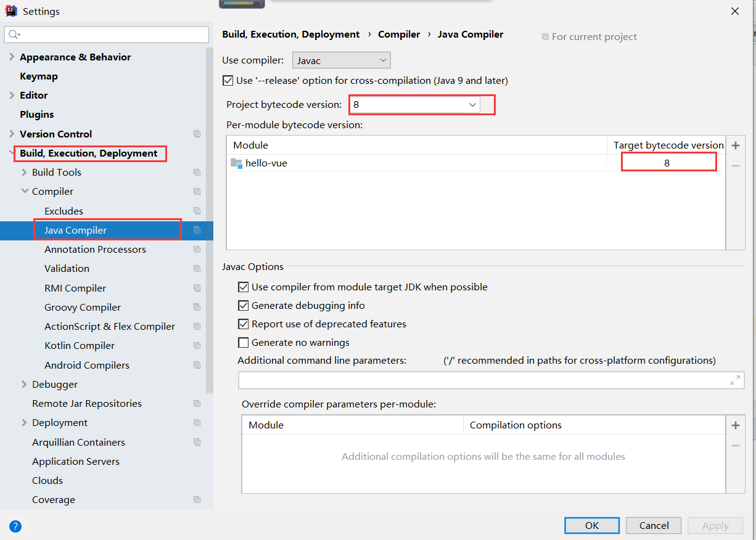Select Annotation Processors in the settings tree
Screen dimensions: 756x540
[x=95, y=250]
